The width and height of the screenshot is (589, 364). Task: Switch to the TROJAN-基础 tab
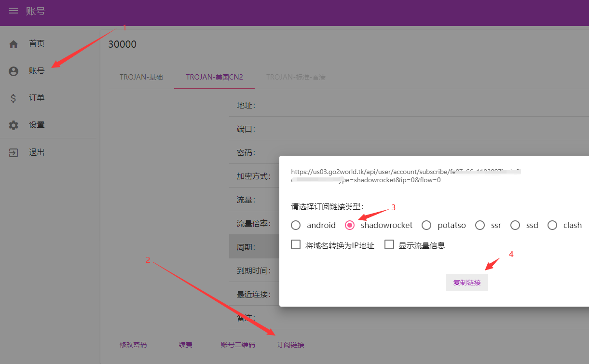click(141, 77)
